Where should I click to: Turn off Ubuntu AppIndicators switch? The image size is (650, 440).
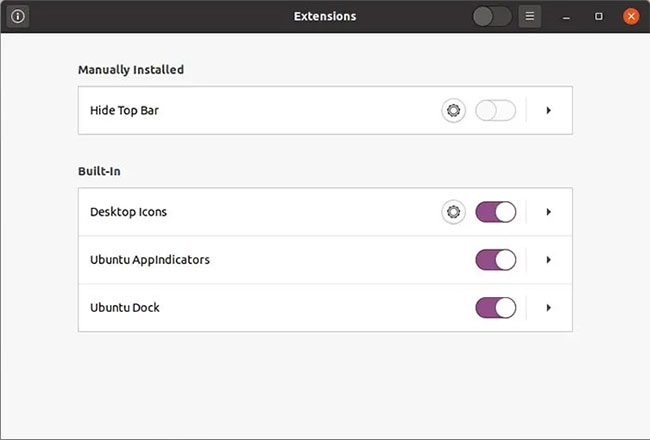click(496, 260)
